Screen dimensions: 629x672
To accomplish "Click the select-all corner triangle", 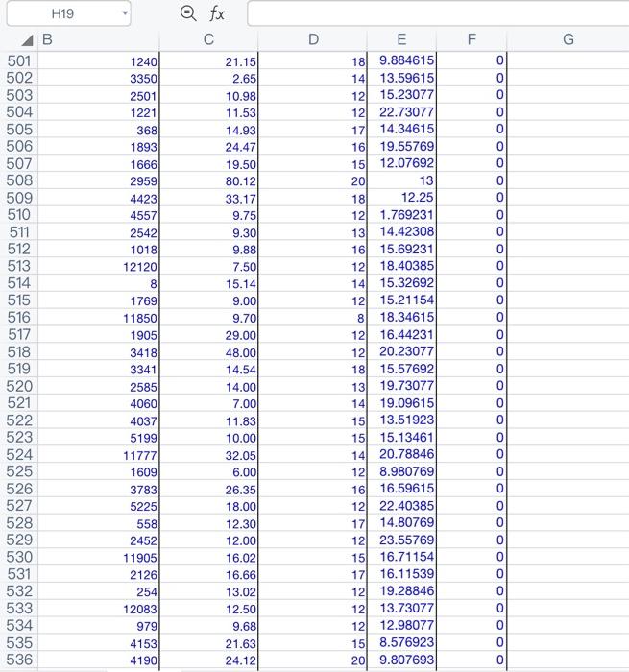I will (27, 40).
